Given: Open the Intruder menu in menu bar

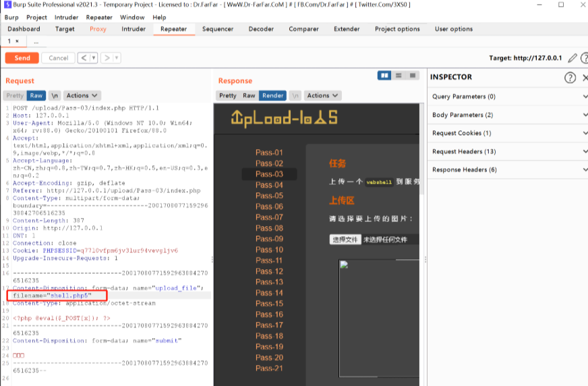Looking at the screenshot, I should pos(66,18).
